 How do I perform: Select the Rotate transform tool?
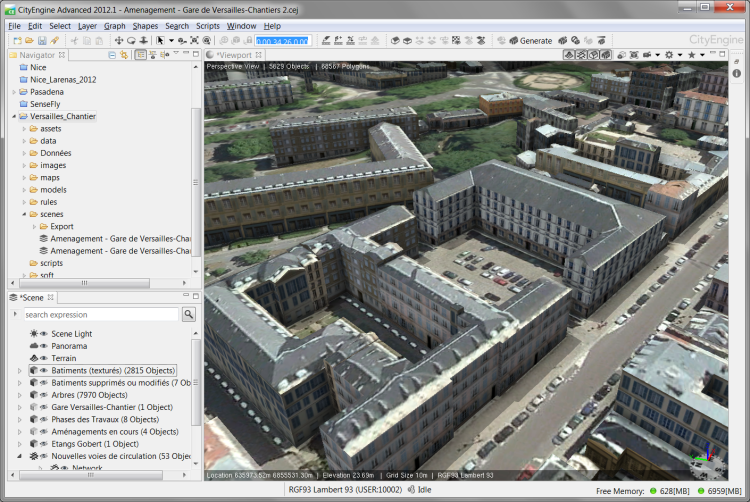click(131, 41)
